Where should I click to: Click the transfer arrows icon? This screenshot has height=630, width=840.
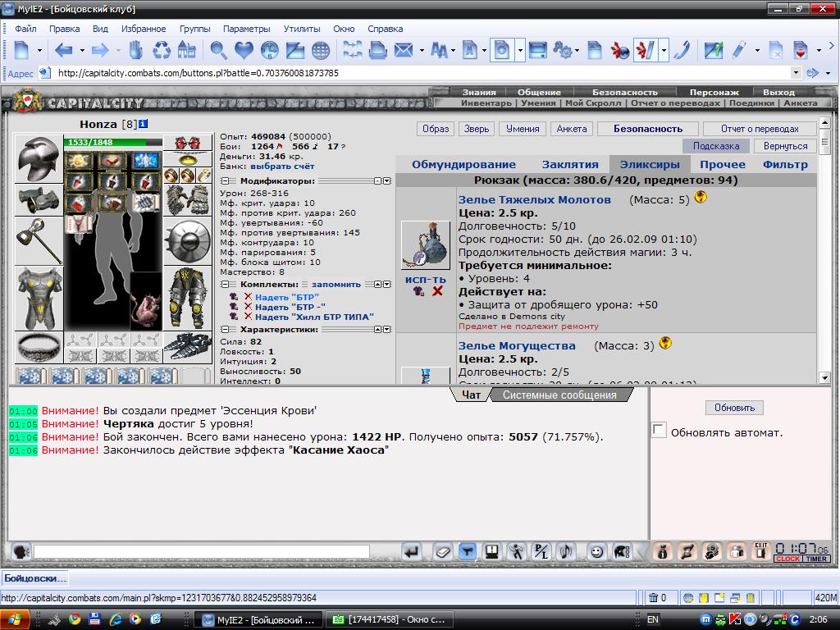[687, 551]
